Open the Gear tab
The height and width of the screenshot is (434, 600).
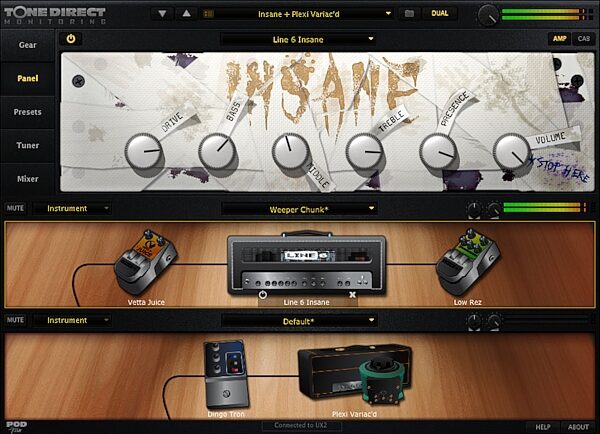pyautogui.click(x=28, y=45)
